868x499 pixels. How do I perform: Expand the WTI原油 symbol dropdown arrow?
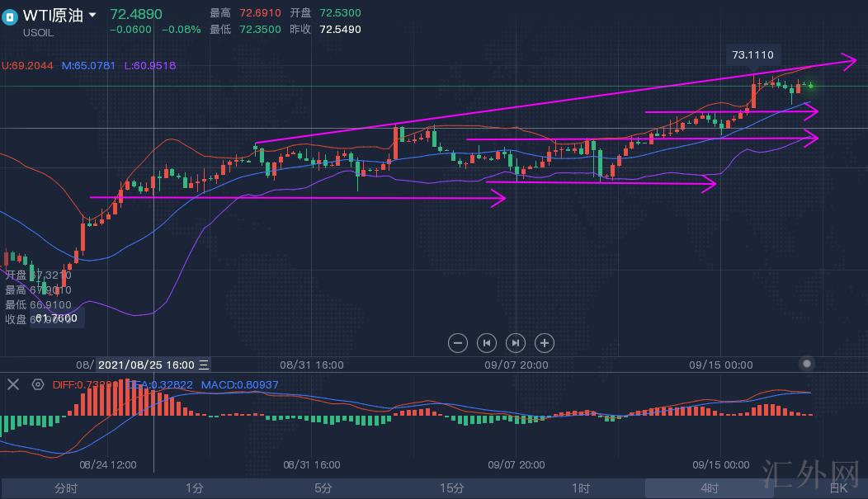coord(92,16)
